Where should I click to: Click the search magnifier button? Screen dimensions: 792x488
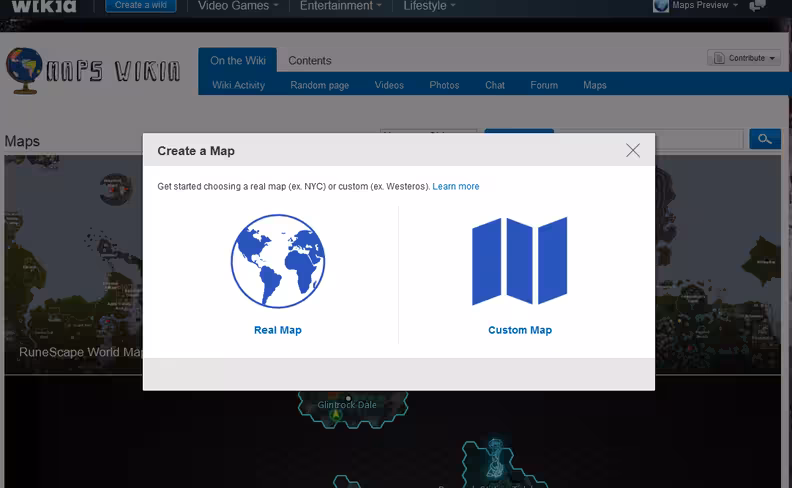[765, 139]
